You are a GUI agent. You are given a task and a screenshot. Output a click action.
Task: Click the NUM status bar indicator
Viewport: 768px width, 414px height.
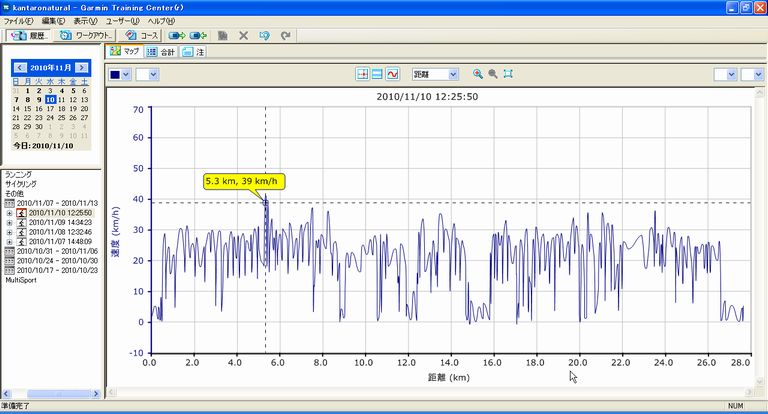pos(735,406)
